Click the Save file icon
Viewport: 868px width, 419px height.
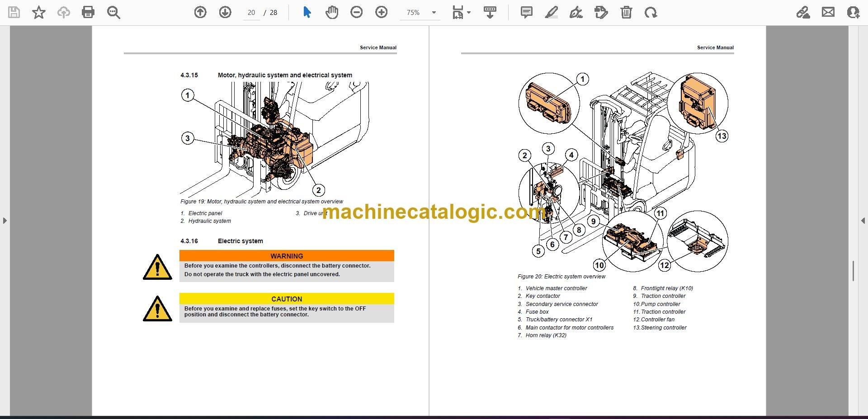(x=14, y=12)
